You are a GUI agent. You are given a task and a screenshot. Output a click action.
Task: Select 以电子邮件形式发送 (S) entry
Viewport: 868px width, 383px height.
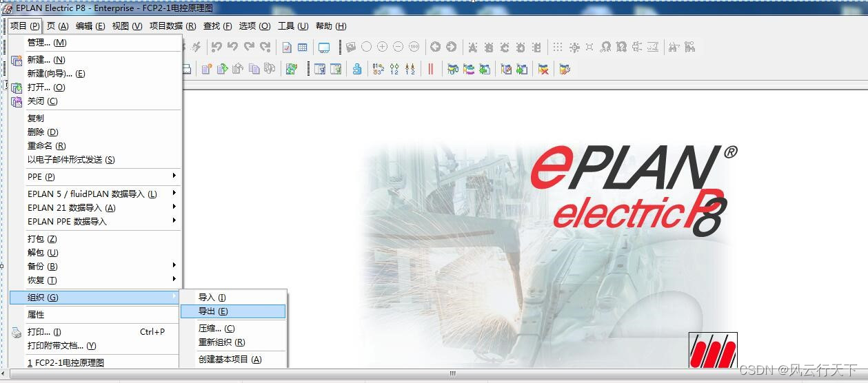(94, 160)
